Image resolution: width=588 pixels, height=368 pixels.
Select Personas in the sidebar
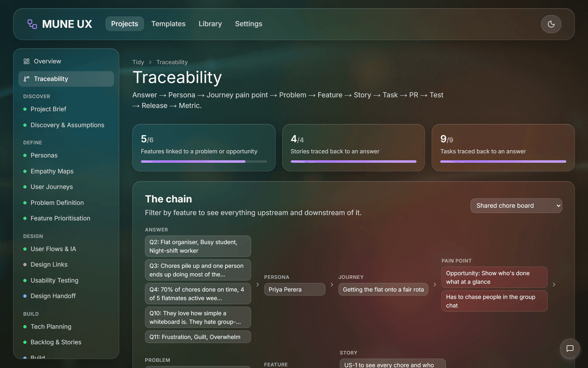[x=66, y=155]
